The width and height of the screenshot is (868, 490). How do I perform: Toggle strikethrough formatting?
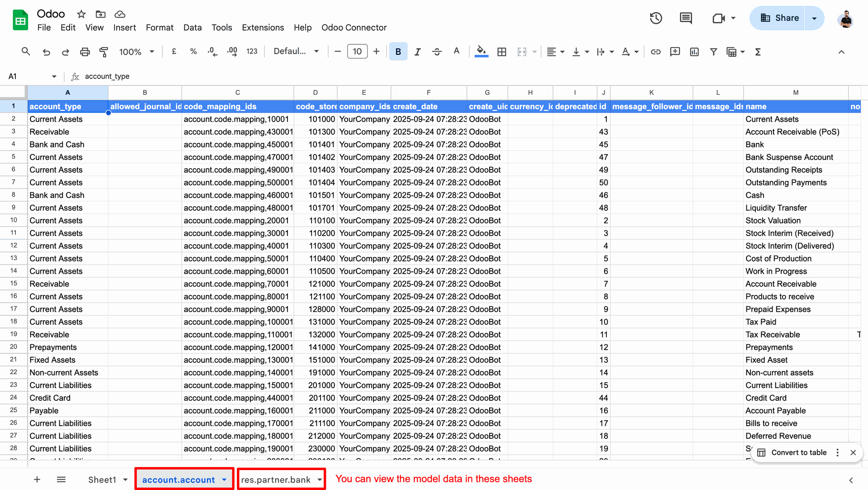point(437,52)
